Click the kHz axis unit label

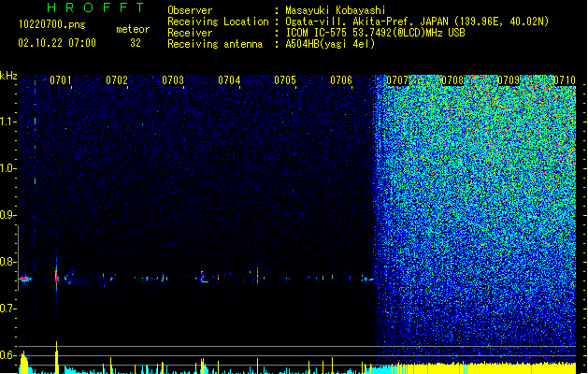point(8,76)
